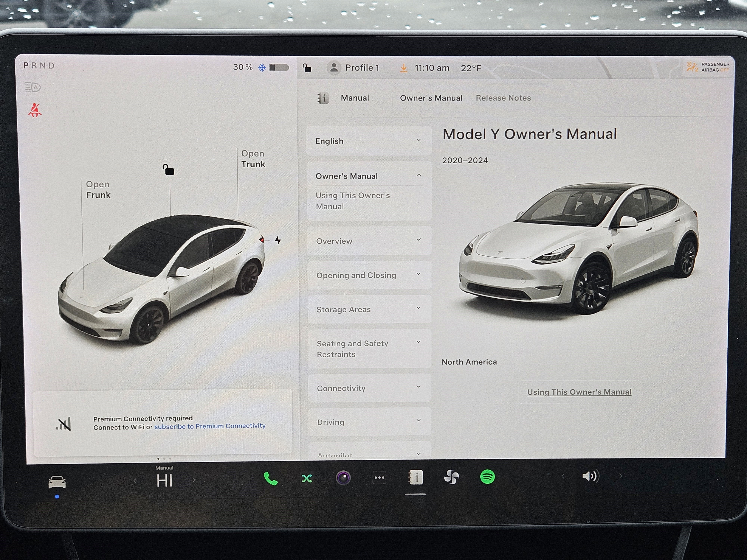The image size is (747, 560).
Task: Tap Passenger Airbag Off indicator
Action: point(707,67)
